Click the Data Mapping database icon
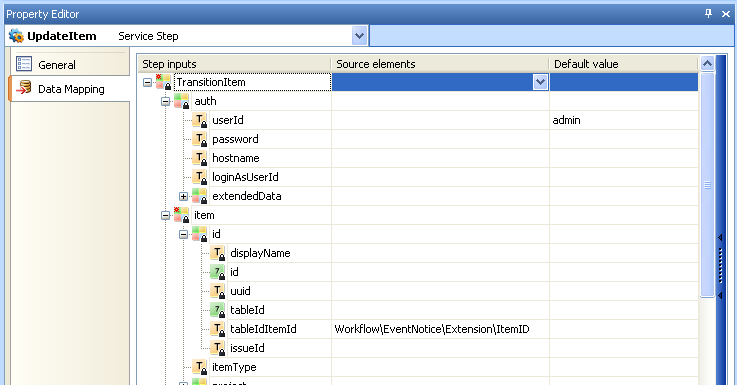 (24, 88)
